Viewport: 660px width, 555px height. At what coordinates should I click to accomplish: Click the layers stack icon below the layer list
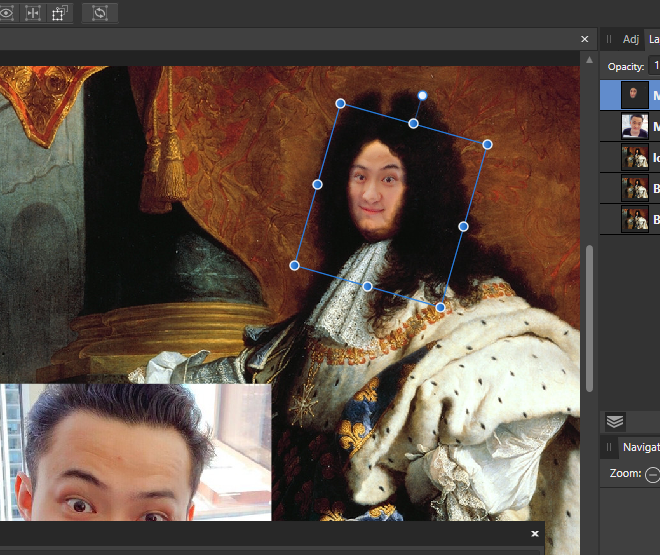point(615,421)
